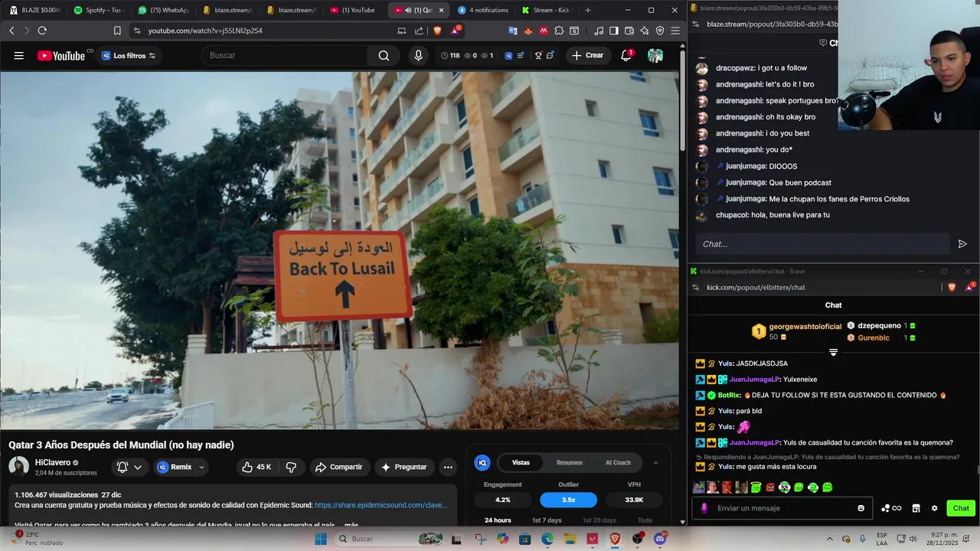Switch to the WhatsApp (75) browser tab
The image size is (980, 551).
click(163, 10)
